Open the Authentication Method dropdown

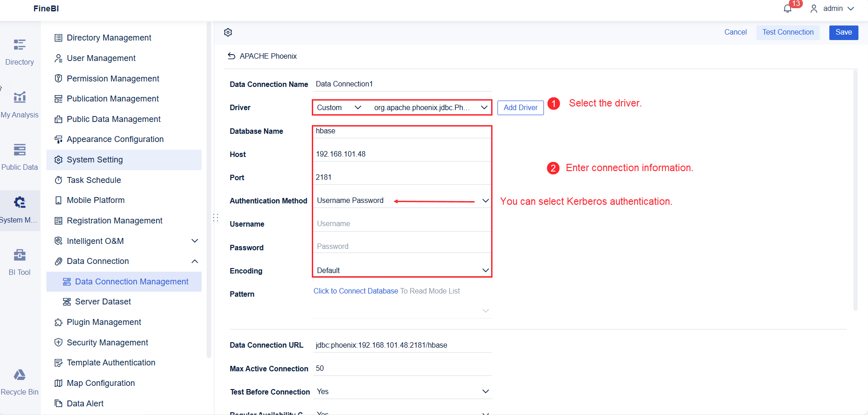pos(402,201)
